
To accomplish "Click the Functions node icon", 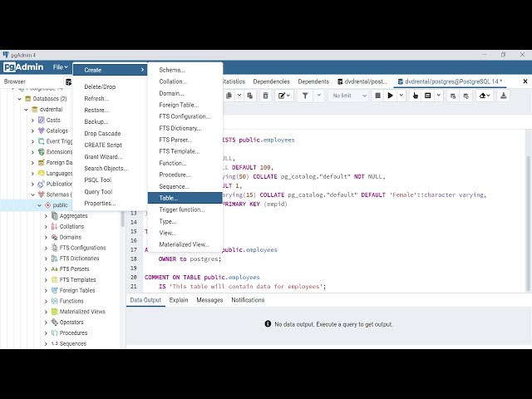I will [x=55, y=301].
